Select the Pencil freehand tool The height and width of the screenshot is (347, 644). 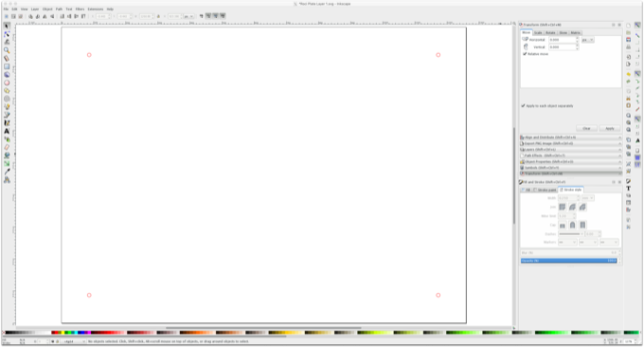[7, 107]
